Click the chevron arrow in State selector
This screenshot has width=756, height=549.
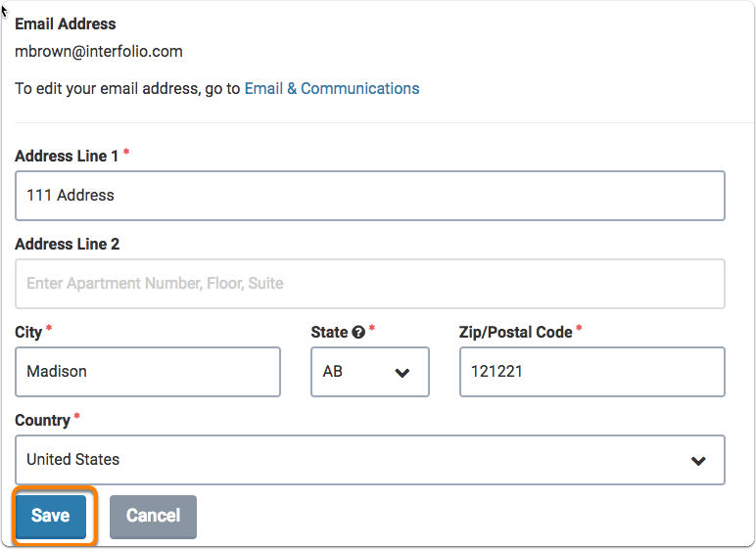[x=402, y=373]
